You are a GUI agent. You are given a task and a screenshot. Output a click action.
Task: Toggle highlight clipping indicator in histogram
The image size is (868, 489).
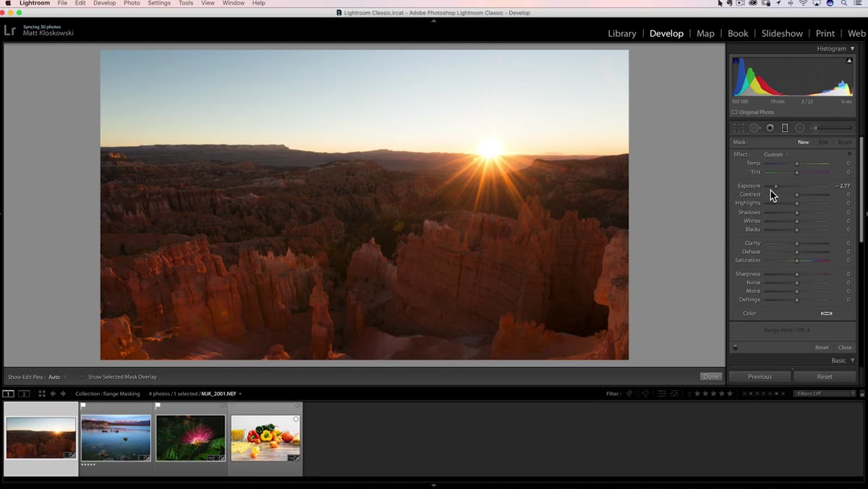(x=849, y=61)
